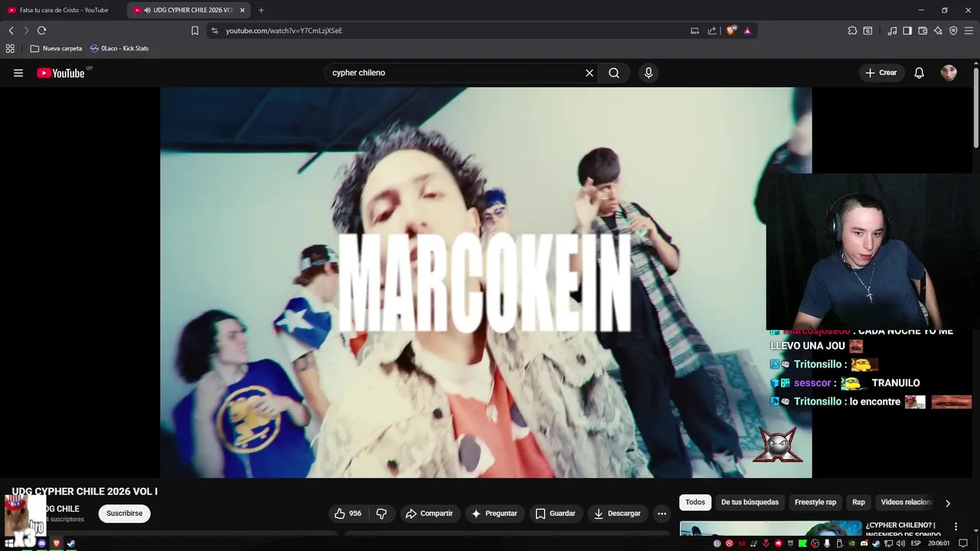Select the Rap filter chip

pyautogui.click(x=859, y=502)
